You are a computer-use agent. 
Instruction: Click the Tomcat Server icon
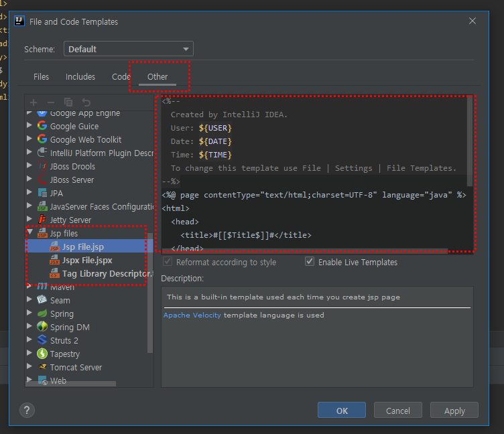pyautogui.click(x=42, y=367)
